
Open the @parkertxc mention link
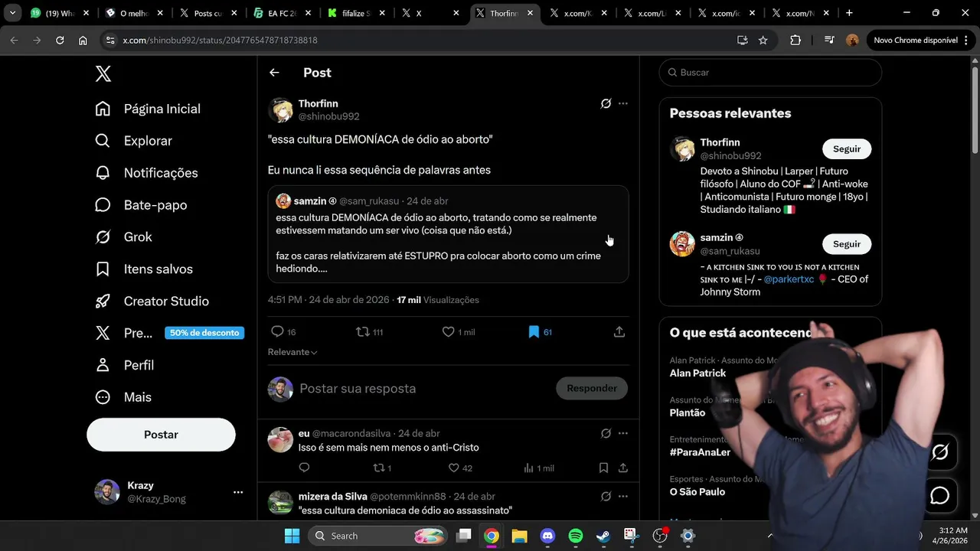click(x=789, y=279)
